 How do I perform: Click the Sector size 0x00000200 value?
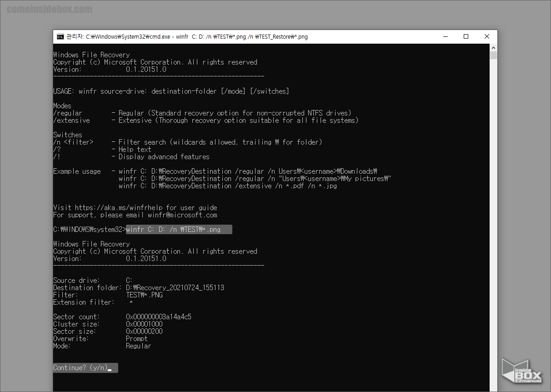[144, 332]
